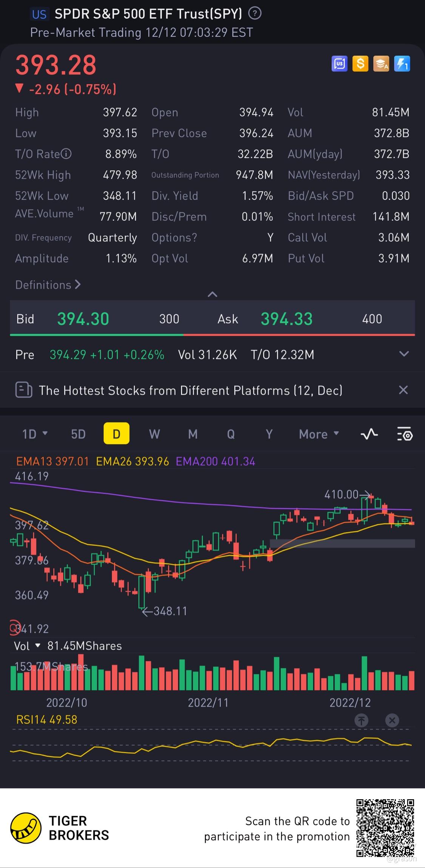Tap the help question mark beside SPY title
The width and height of the screenshot is (425, 868).
click(x=255, y=14)
